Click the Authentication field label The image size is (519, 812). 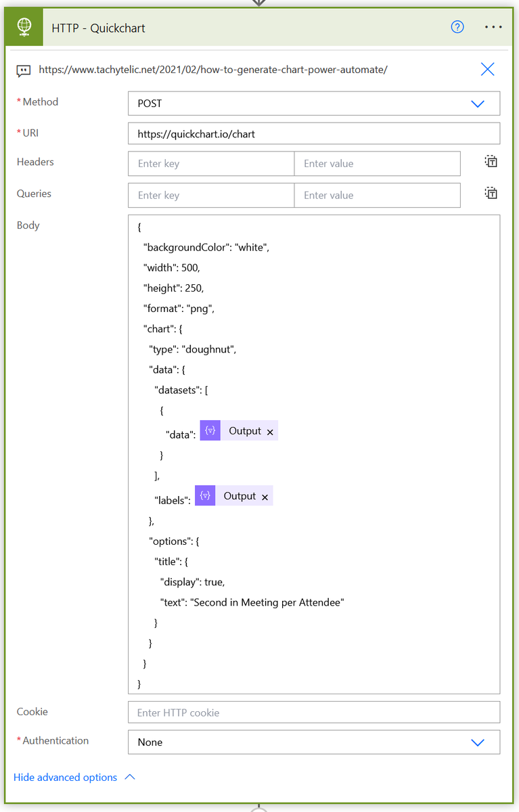pos(55,740)
